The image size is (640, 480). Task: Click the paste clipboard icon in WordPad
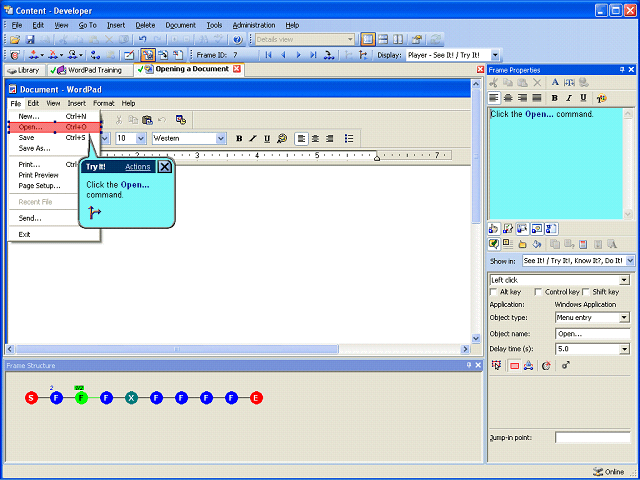click(147, 120)
